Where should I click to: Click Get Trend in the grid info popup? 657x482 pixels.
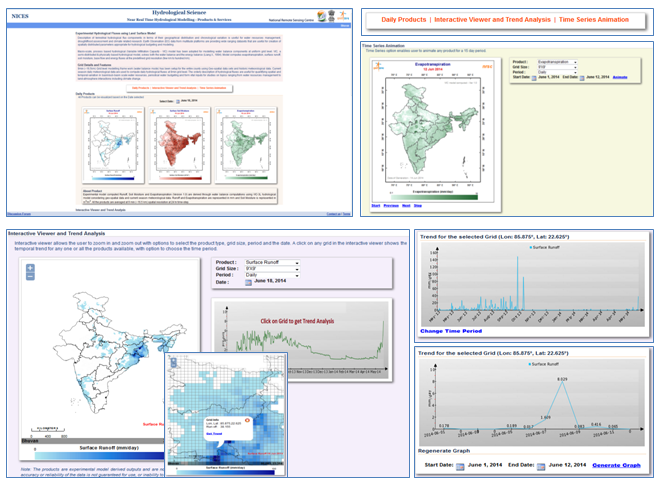point(214,434)
